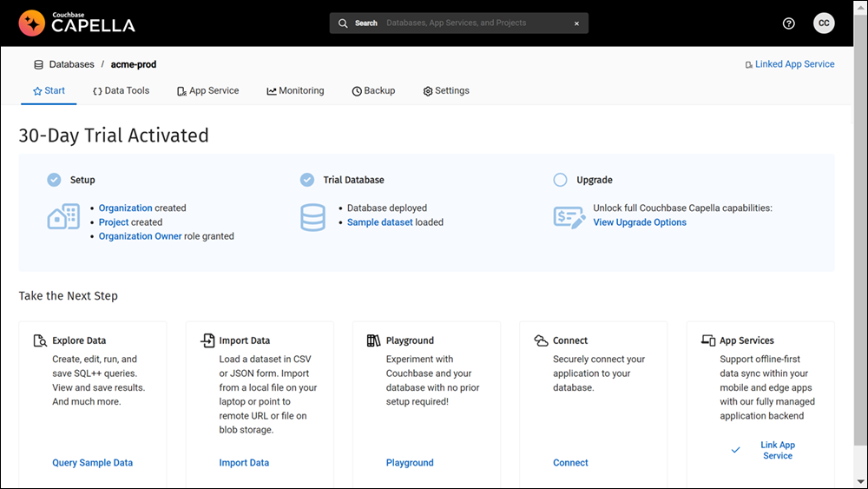Click the Playground books icon

373,340
